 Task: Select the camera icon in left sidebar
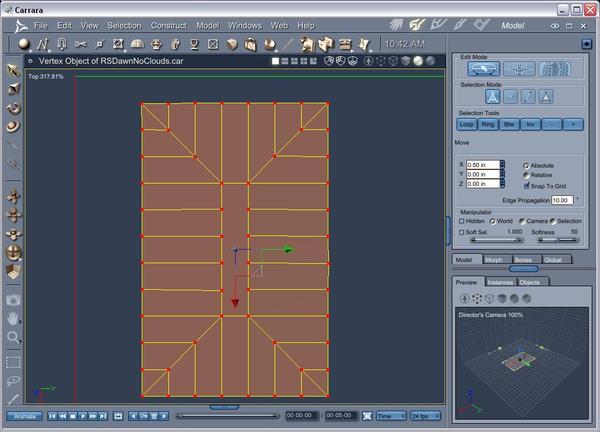[x=13, y=300]
